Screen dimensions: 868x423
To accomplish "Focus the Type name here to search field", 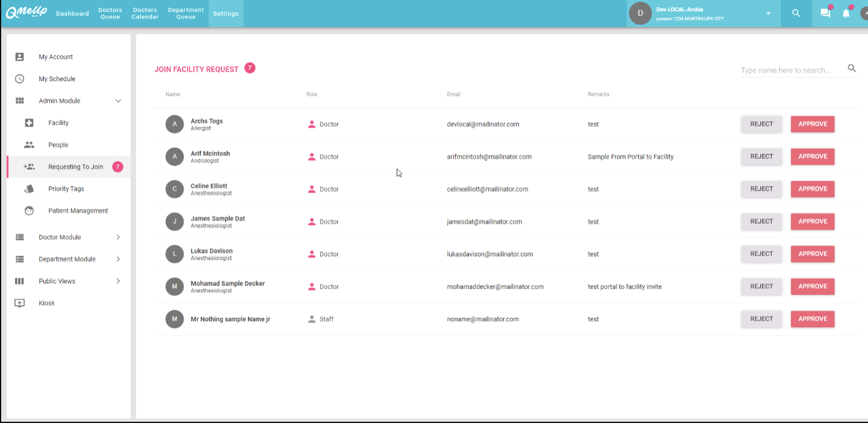I will click(791, 70).
